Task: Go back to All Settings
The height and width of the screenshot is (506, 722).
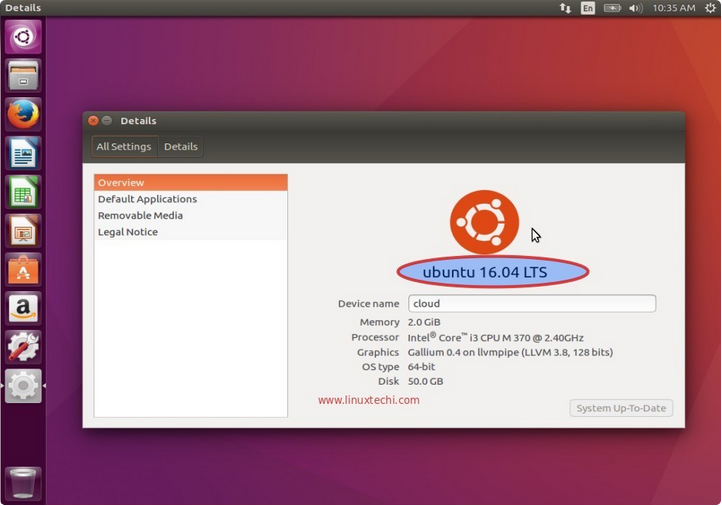Action: 124,146
